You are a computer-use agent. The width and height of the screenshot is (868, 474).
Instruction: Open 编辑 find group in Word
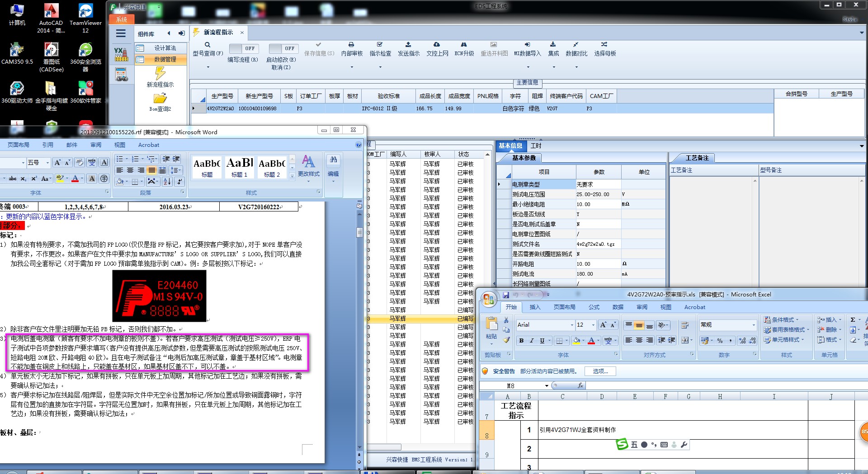coord(333,168)
